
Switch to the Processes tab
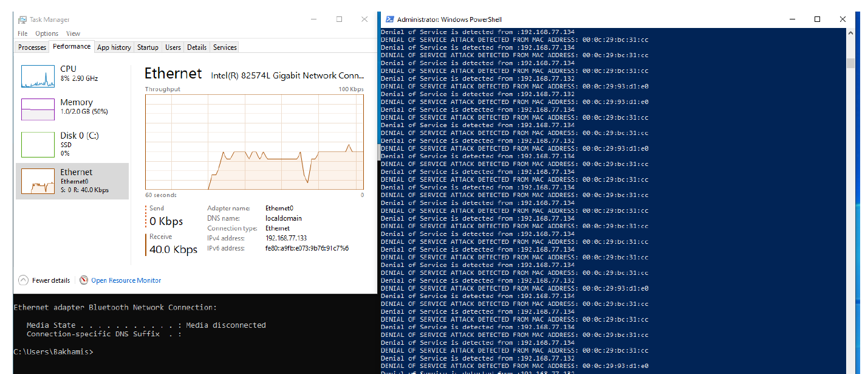pyautogui.click(x=32, y=47)
